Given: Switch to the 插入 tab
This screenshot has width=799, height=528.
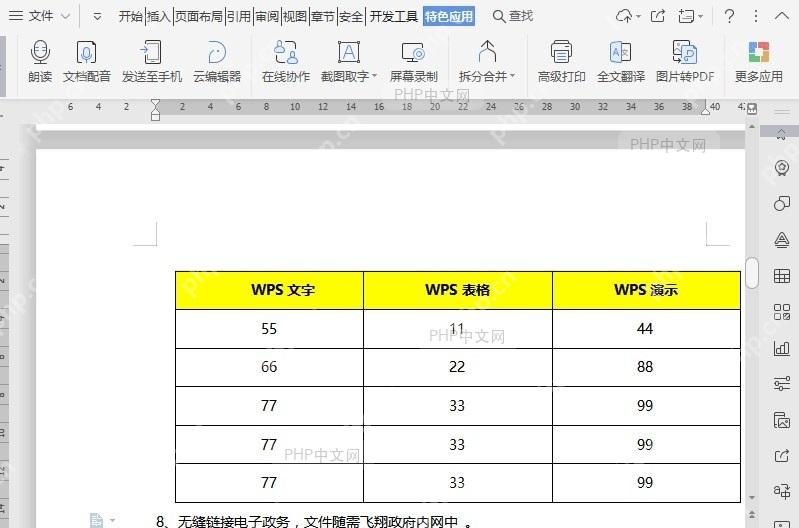Looking at the screenshot, I should click(158, 17).
